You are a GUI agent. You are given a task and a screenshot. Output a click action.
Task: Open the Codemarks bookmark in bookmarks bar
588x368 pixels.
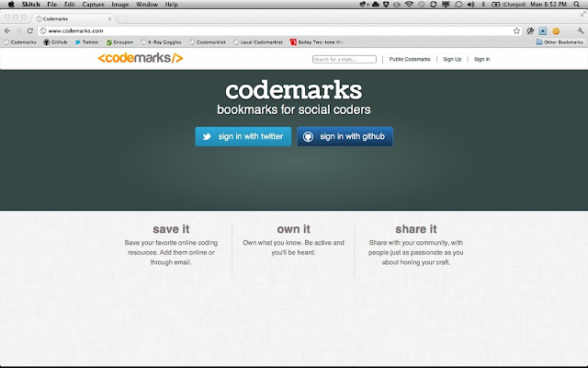pyautogui.click(x=19, y=42)
